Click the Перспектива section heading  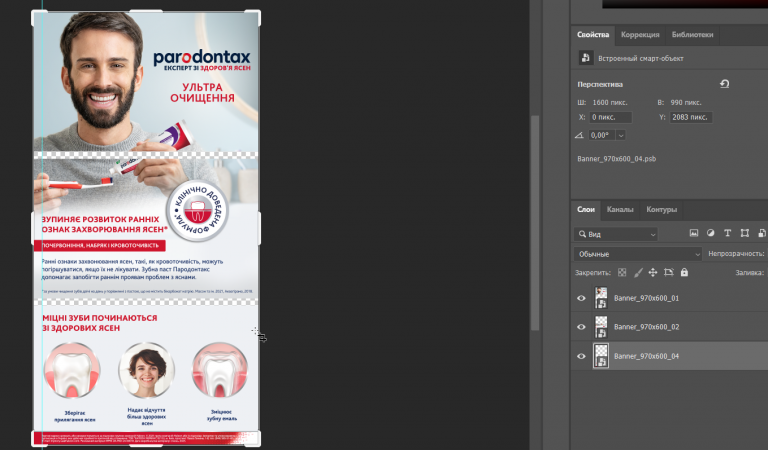(600, 84)
